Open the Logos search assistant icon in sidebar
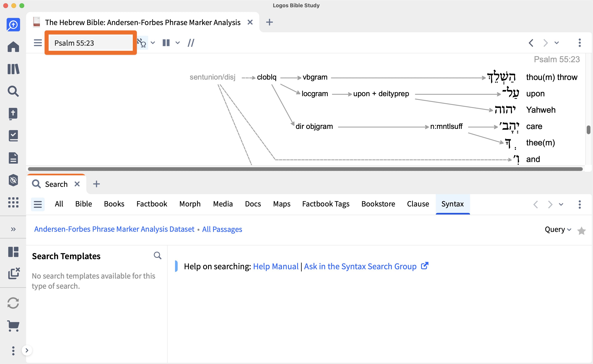 tap(13, 25)
